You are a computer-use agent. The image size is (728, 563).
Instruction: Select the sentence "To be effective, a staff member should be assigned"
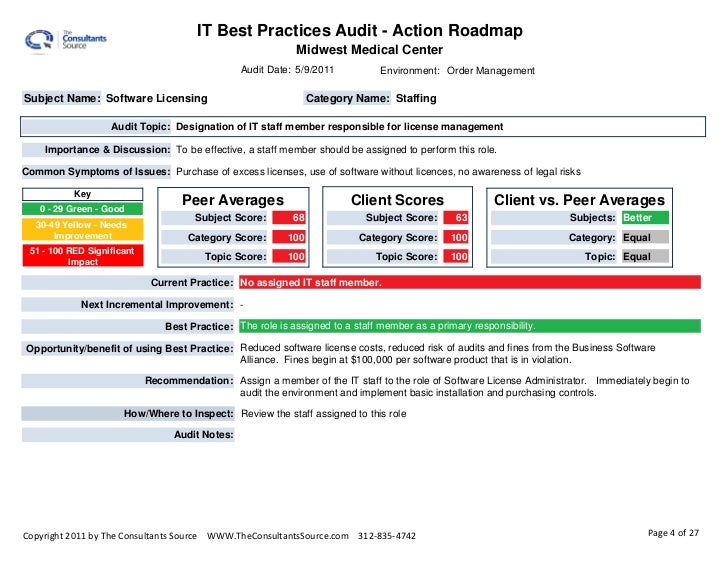[x=336, y=150]
